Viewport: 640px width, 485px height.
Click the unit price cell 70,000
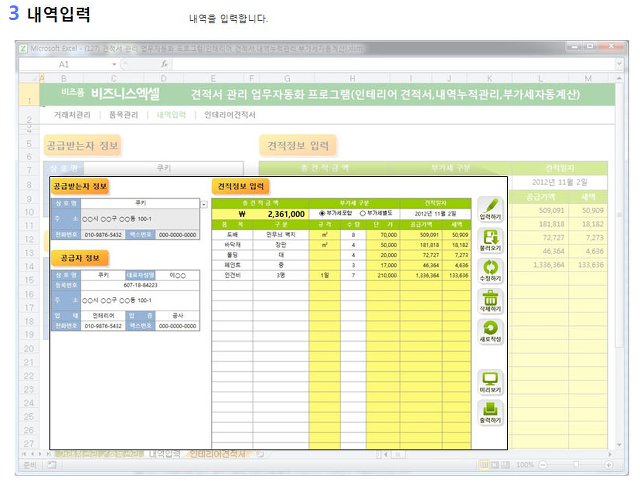tap(383, 235)
